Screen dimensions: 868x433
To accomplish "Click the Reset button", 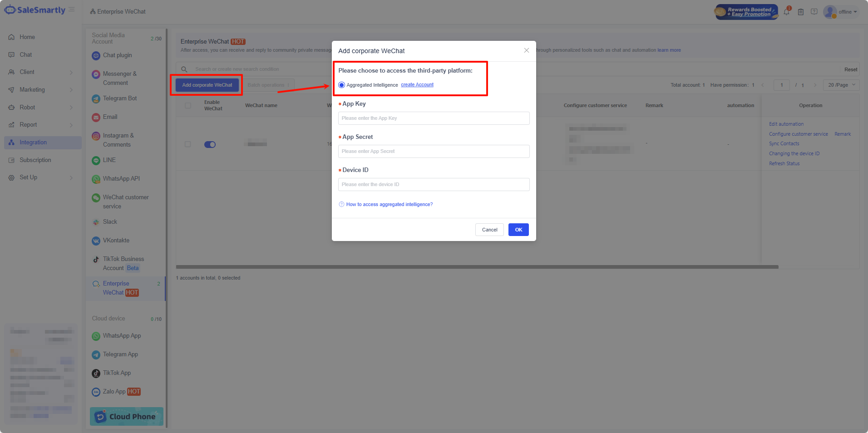I will (851, 69).
